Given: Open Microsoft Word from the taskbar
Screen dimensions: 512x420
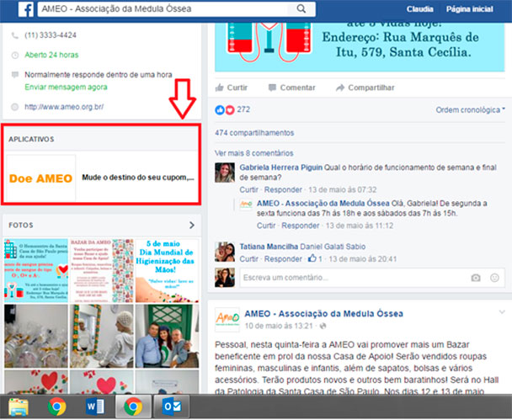Looking at the screenshot, I should (x=94, y=407).
